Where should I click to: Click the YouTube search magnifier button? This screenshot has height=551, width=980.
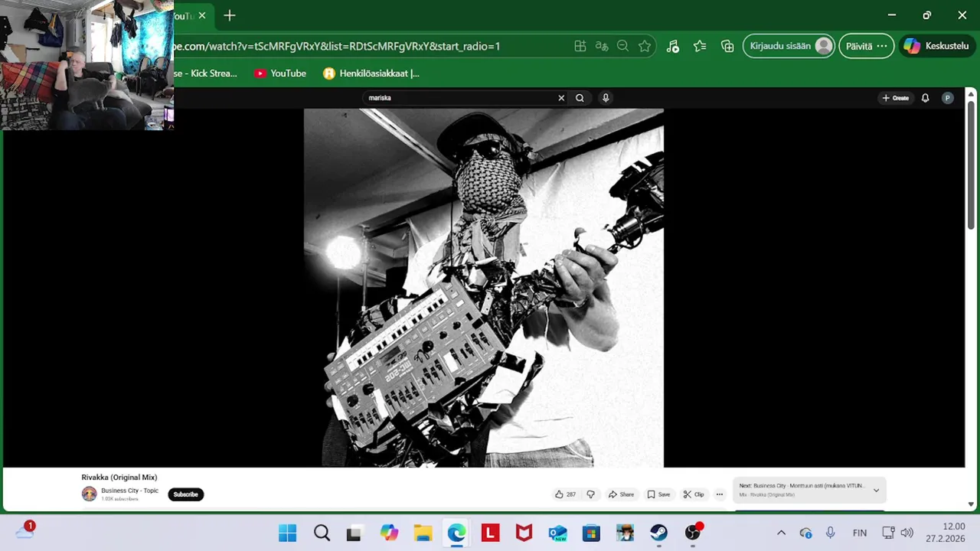pos(580,98)
